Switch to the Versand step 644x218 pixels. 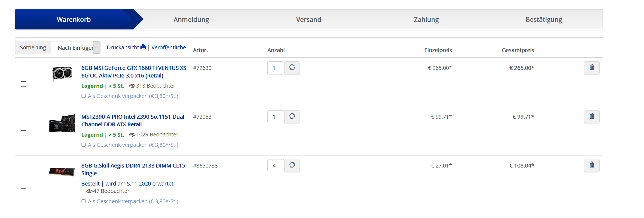(x=309, y=20)
